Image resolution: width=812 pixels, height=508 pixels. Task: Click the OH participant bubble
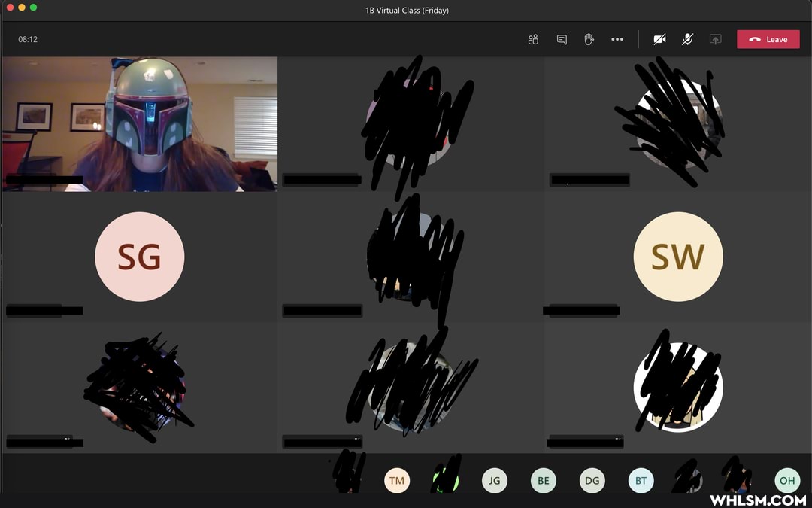[x=787, y=480]
